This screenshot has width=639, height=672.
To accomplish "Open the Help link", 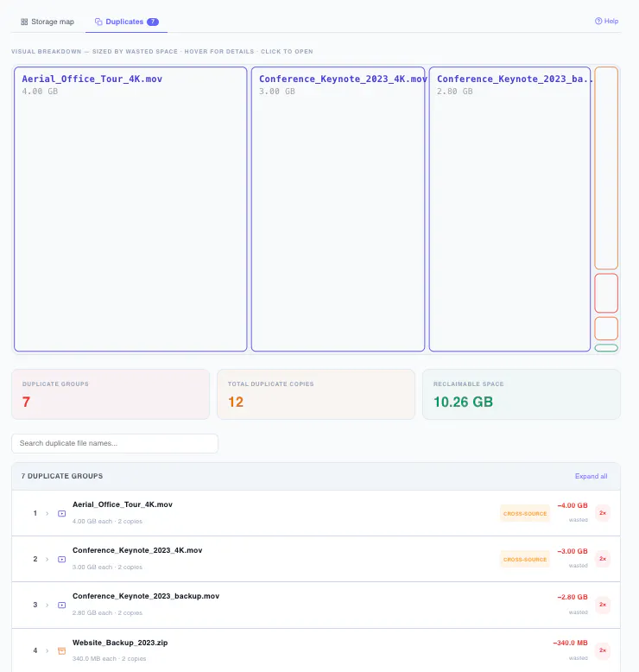I will [x=606, y=21].
